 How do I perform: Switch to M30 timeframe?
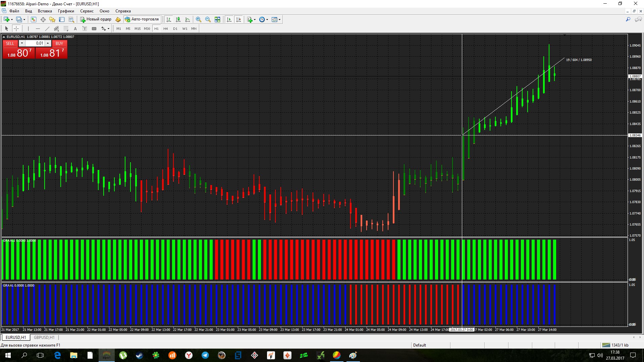point(147,29)
